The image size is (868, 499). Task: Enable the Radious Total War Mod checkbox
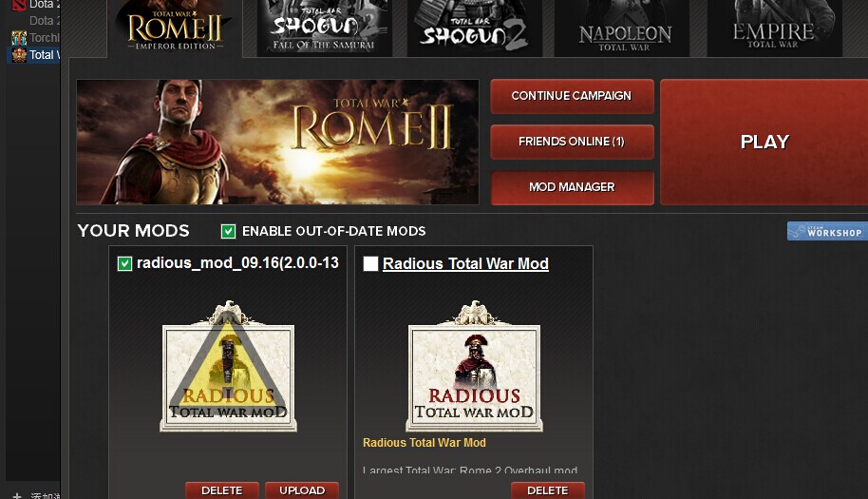[x=370, y=263]
